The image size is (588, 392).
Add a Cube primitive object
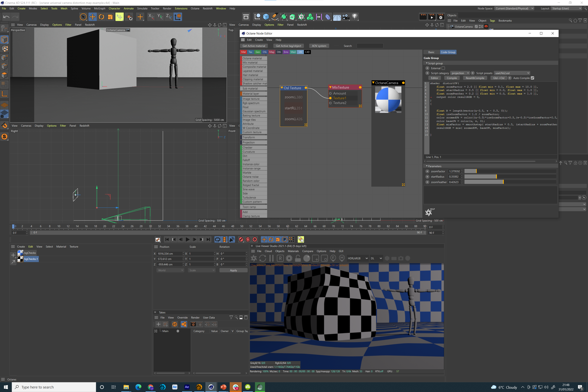pyautogui.click(x=266, y=17)
